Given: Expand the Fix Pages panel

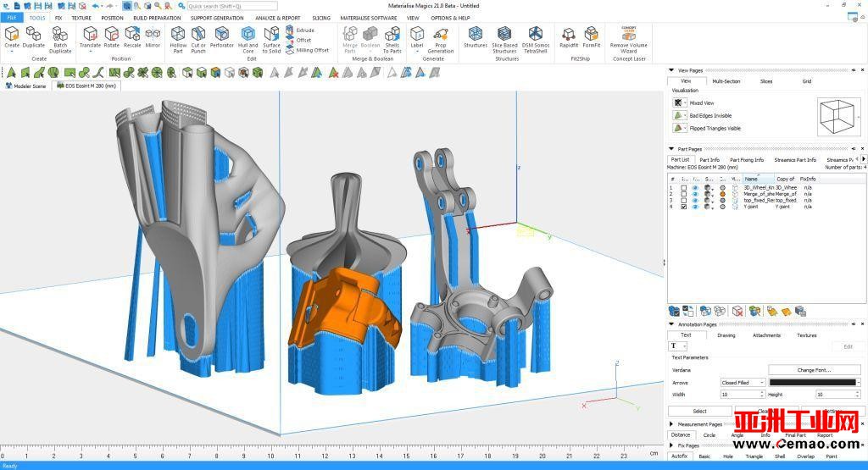Looking at the screenshot, I should point(671,445).
